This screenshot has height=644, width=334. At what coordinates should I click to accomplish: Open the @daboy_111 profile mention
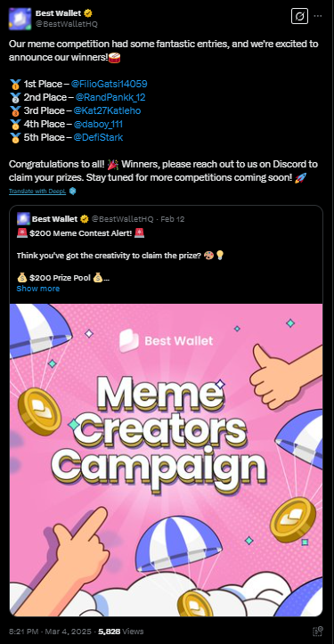coord(98,124)
